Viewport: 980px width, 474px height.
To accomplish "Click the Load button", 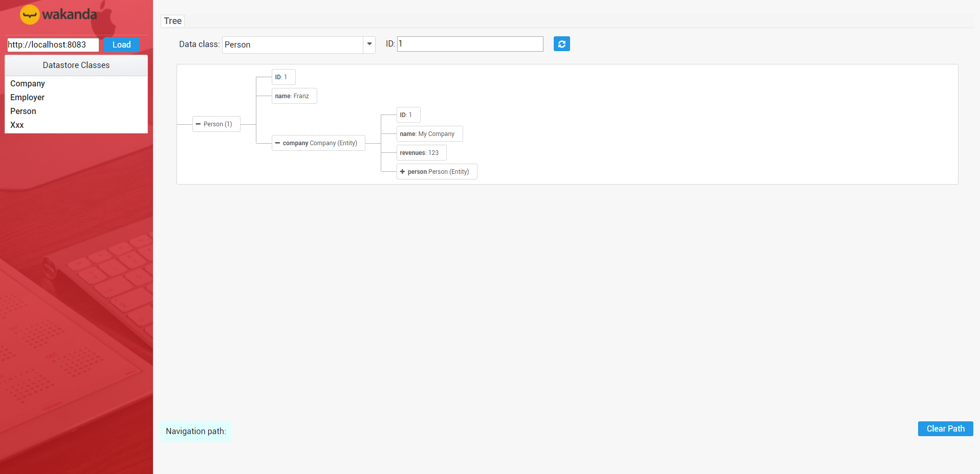I will coord(121,44).
